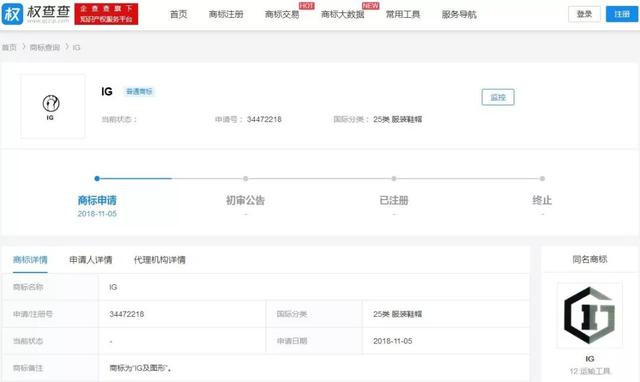Screen dimensions: 640x382
Task: Click the 普通商标 tag badge
Action: click(139, 91)
